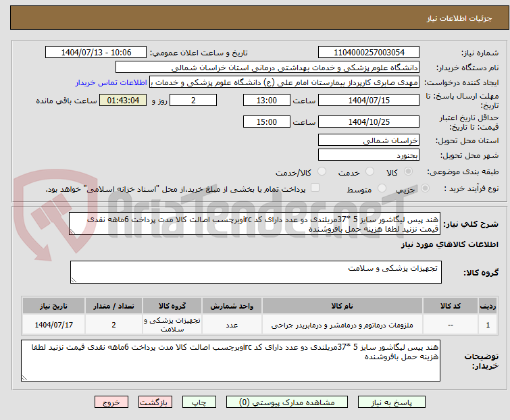Screen dimensions: 510x420
Task: Click the تعداد / مقدار column header
Action: [113, 306]
